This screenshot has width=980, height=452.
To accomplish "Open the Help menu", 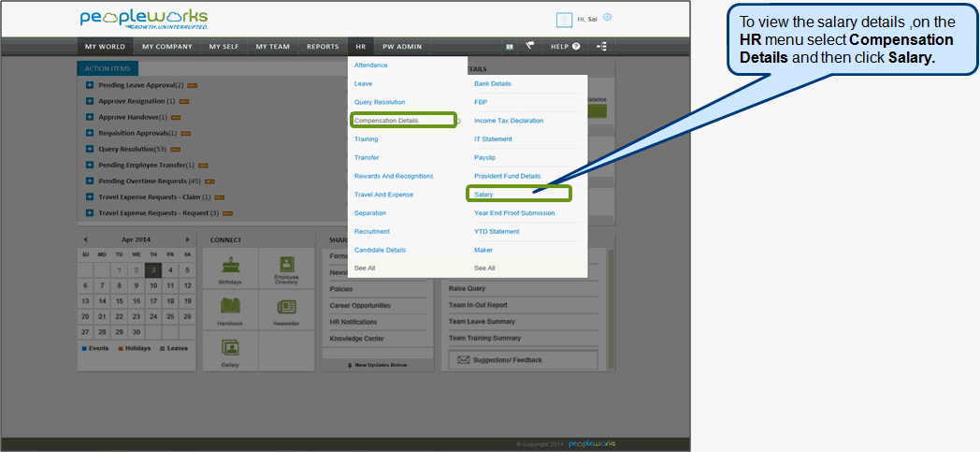I will (x=565, y=46).
